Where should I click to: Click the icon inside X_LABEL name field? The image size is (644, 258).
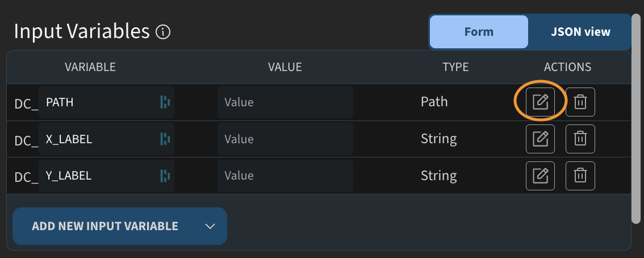(x=165, y=139)
